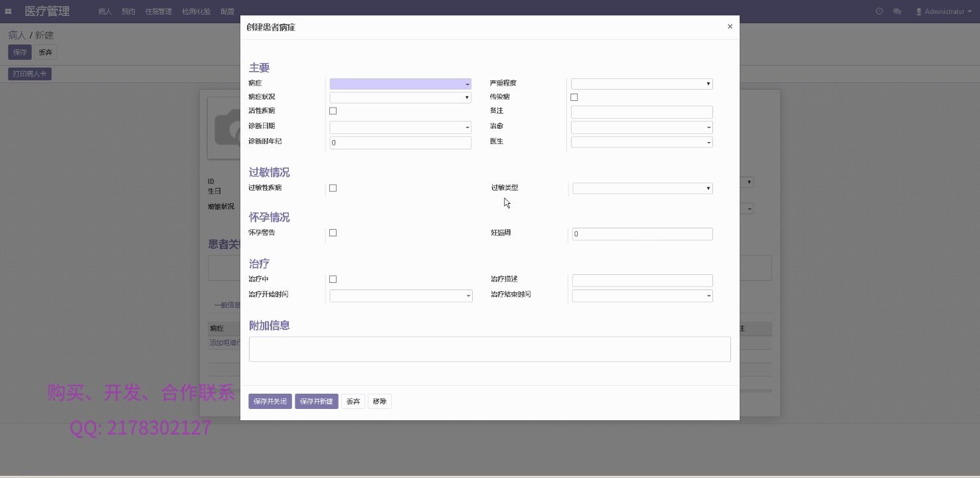This screenshot has width=980, height=478.
Task: Click the 保存并关闭 button
Action: coord(270,401)
